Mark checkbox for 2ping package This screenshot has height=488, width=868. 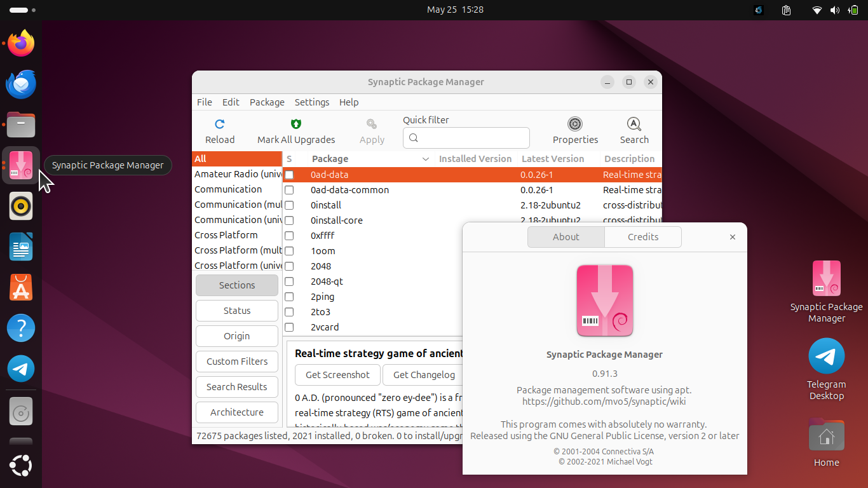(x=289, y=297)
